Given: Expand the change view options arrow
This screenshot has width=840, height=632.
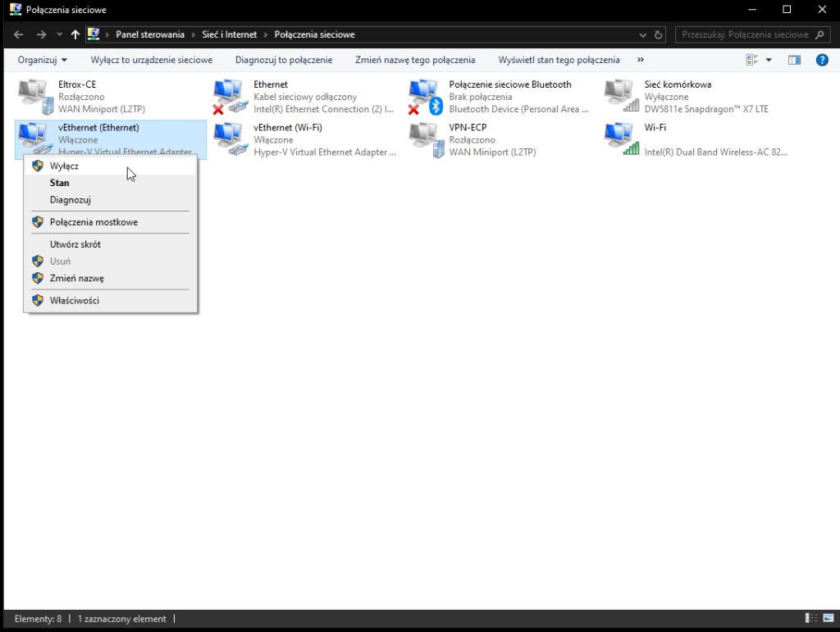Looking at the screenshot, I should click(769, 60).
